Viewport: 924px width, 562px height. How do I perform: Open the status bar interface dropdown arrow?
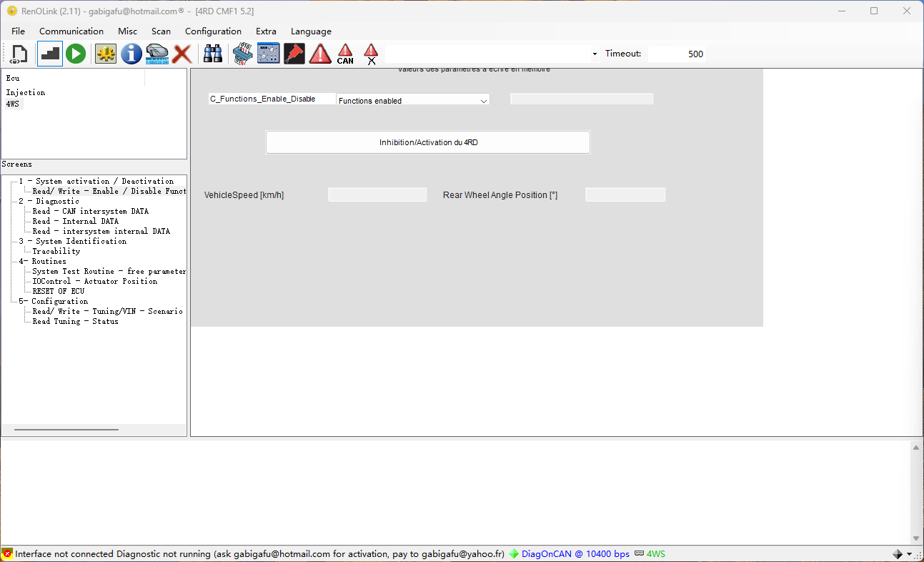[909, 554]
